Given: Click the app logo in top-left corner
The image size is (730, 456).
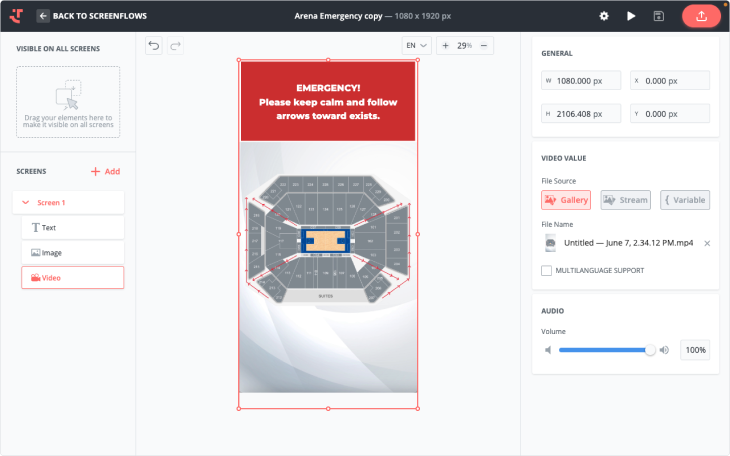Looking at the screenshot, I should click(16, 16).
